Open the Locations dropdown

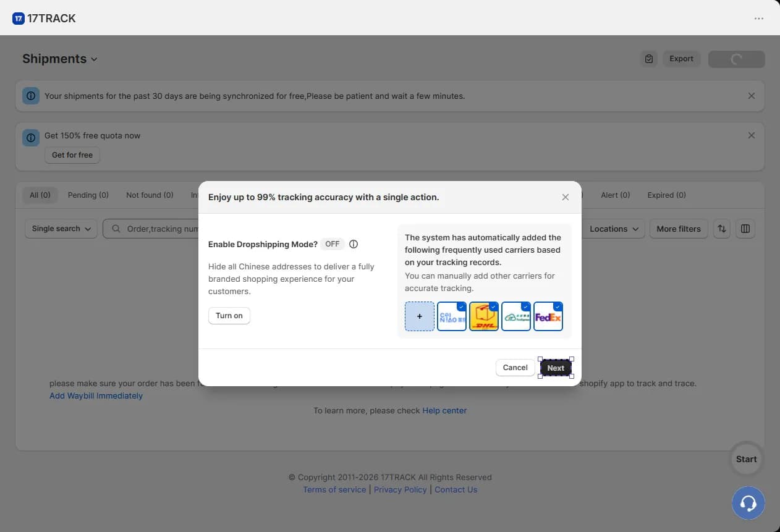614,229
